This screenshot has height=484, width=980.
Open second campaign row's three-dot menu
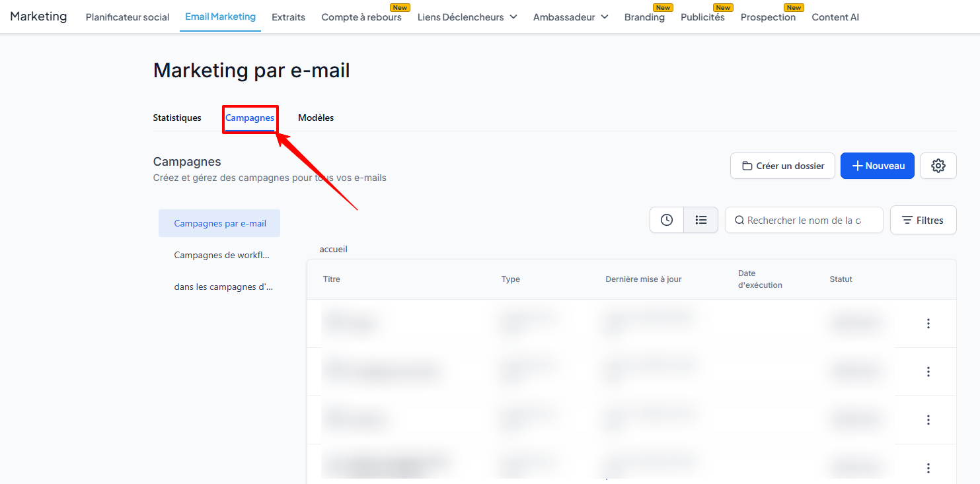tap(928, 372)
